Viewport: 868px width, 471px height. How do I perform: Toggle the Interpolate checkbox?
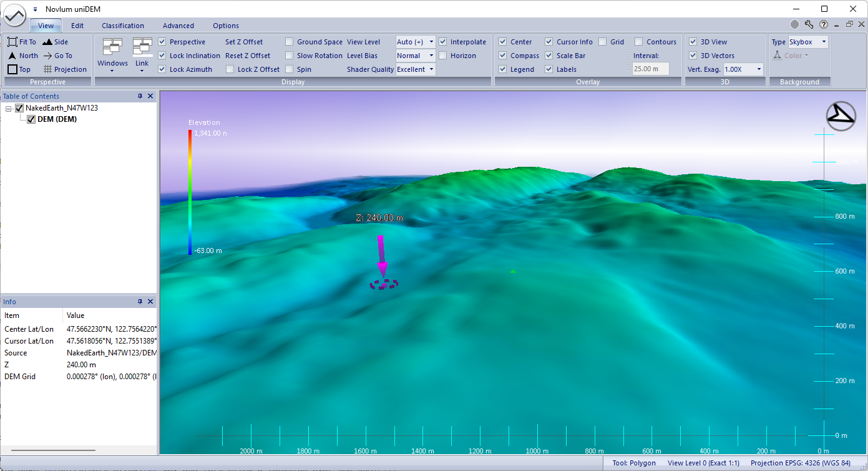[x=443, y=42]
